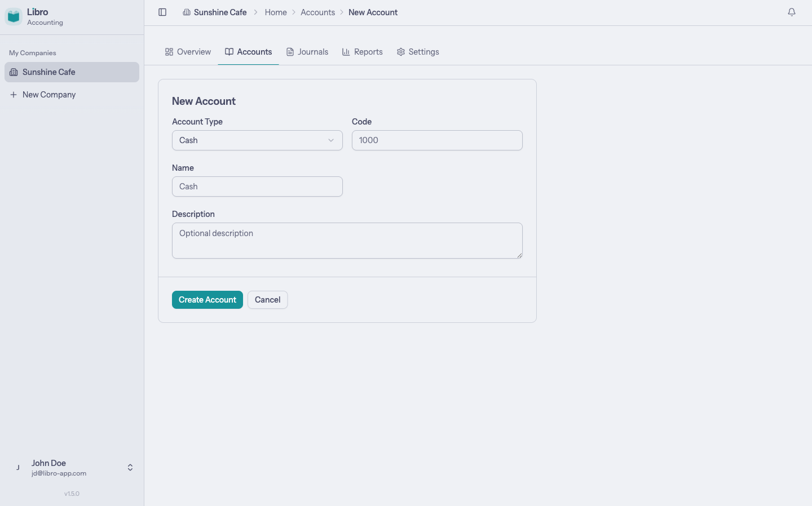The image size is (812, 506).
Task: Click inside the Code input field
Action: 437,140
